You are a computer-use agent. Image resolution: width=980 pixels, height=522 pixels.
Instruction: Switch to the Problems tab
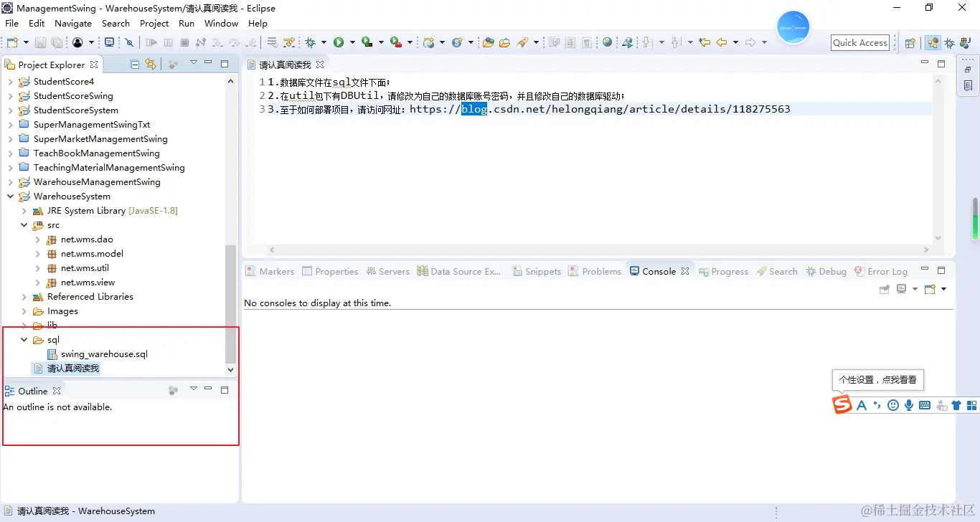click(x=595, y=272)
